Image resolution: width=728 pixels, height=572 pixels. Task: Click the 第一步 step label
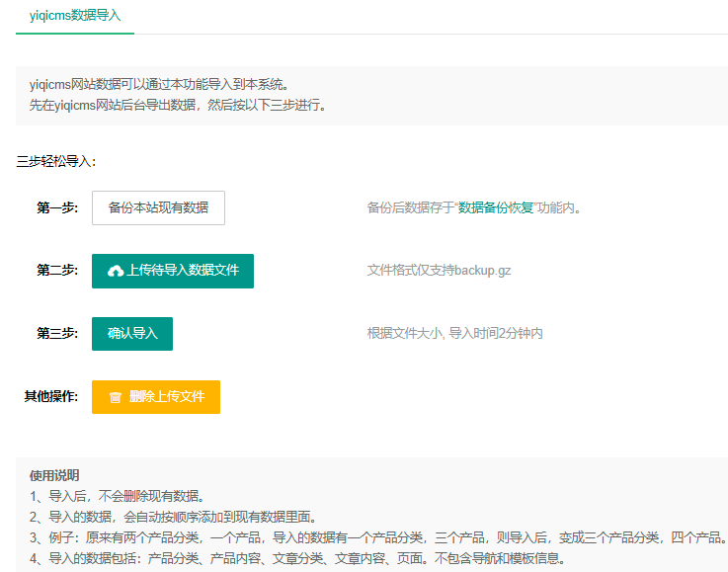(x=57, y=208)
